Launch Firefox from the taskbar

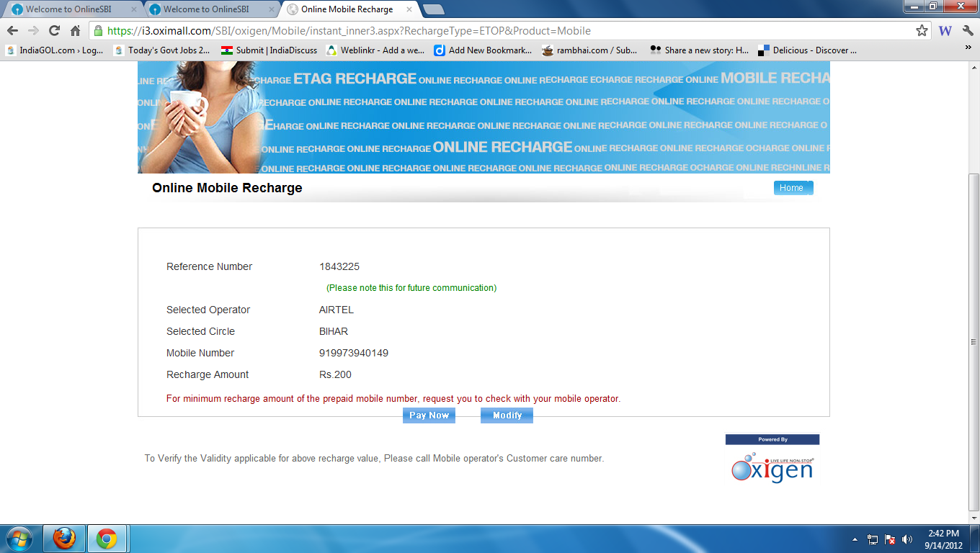[x=64, y=539]
